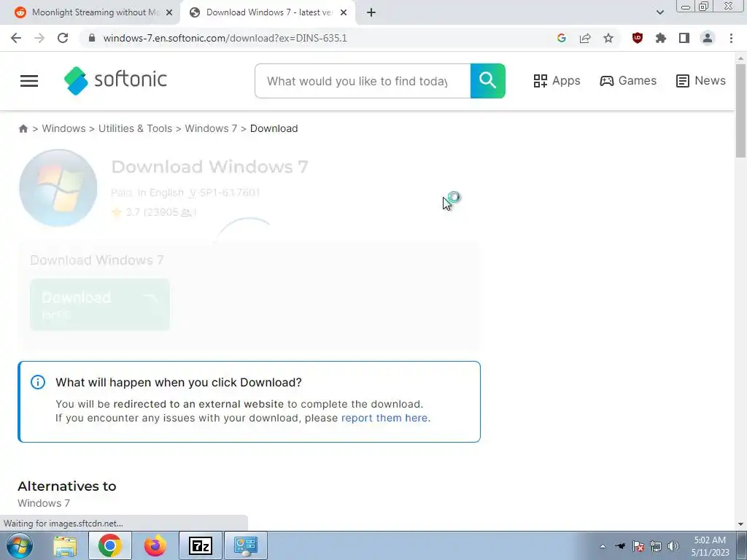The height and width of the screenshot is (560, 747).
Task: Click the home icon in breadcrumb
Action: [x=23, y=128]
